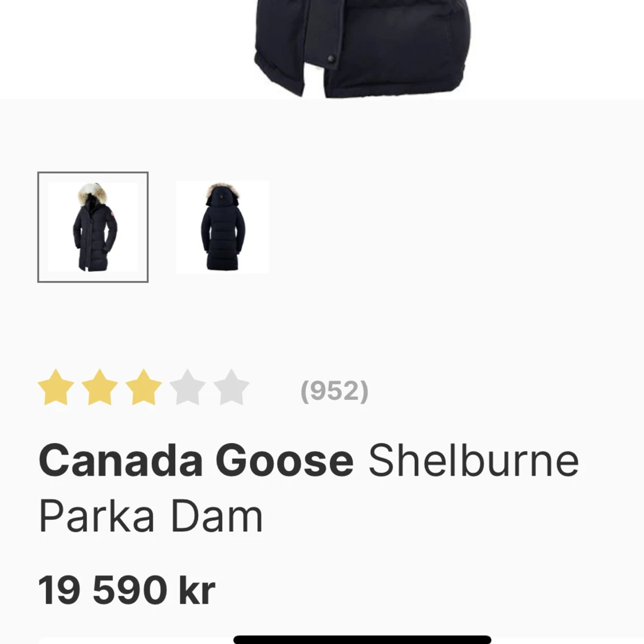The width and height of the screenshot is (644, 644).
Task: Tap the fur hood in back-view thumbnail
Action: coord(223,190)
